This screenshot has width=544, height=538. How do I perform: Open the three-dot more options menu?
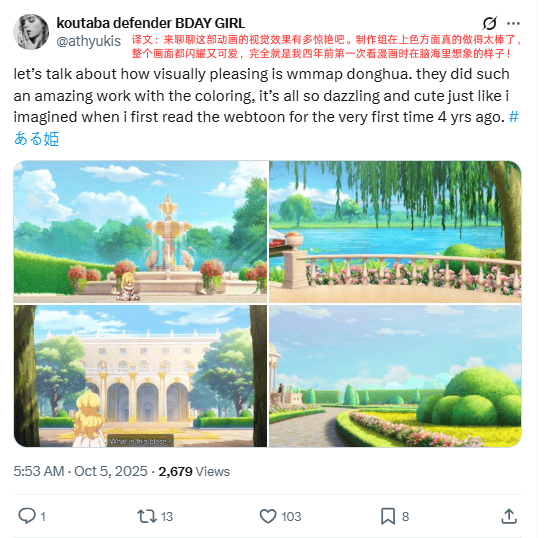click(513, 23)
